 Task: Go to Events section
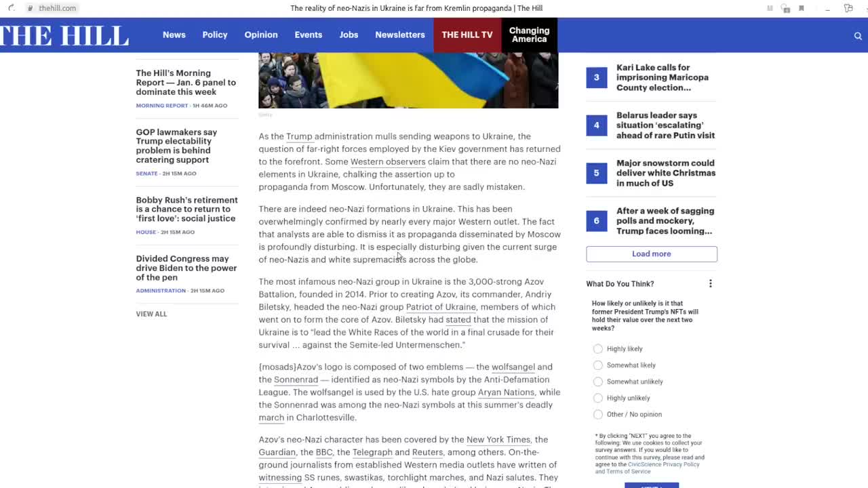[x=309, y=35]
